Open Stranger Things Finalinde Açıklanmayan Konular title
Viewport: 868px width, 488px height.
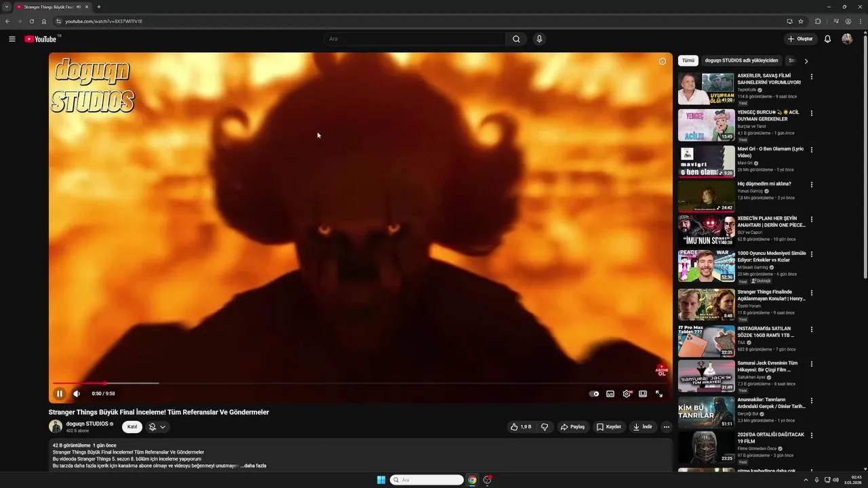point(772,296)
